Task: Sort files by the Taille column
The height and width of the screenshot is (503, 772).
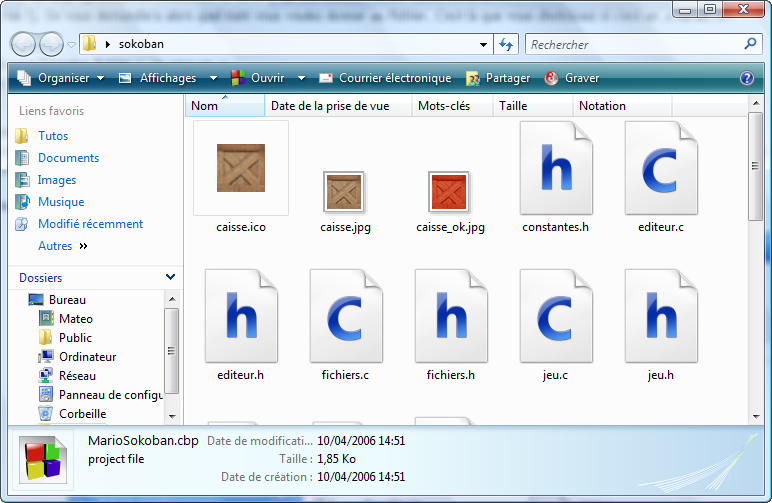Action: (x=513, y=106)
